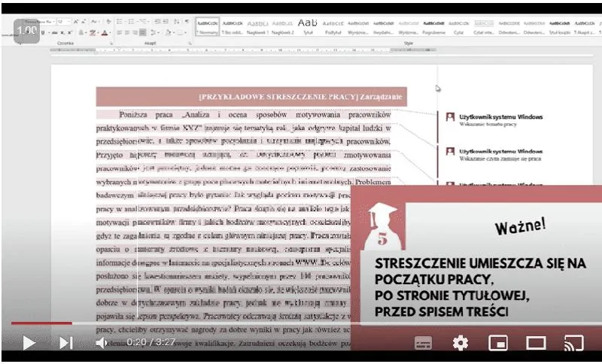Viewport: 602px width, 364px height.
Task: Apply the Normalny style
Action: coord(208,27)
